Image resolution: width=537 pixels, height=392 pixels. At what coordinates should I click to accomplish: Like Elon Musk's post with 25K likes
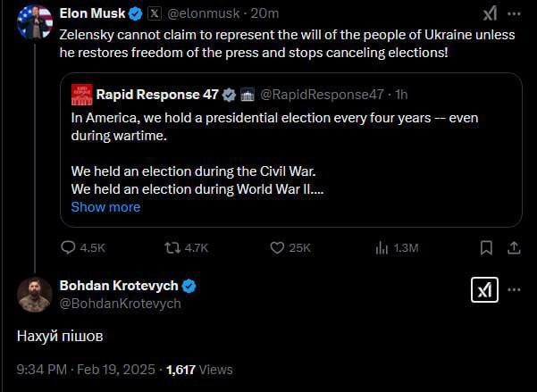pyautogui.click(x=277, y=247)
